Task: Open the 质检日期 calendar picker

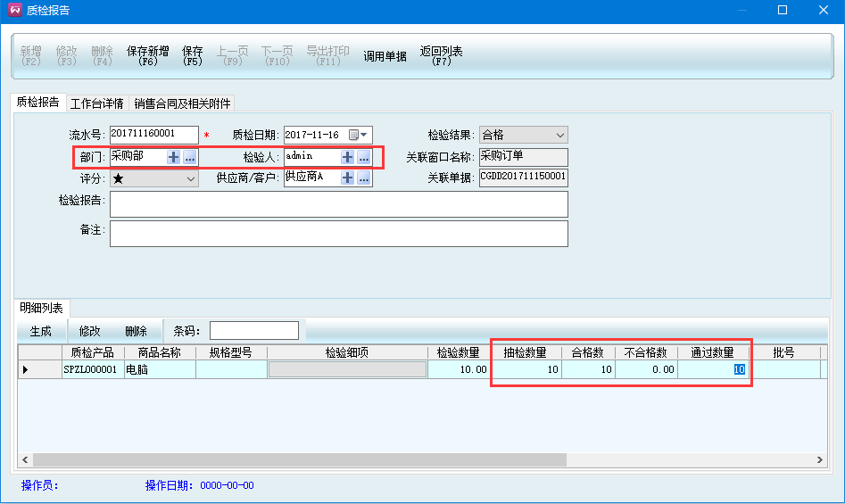Action: (358, 136)
